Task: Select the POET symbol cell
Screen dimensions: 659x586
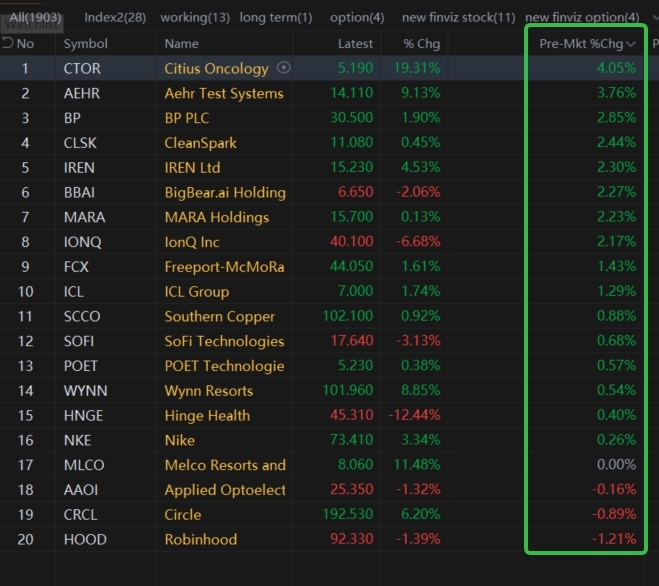Action: point(80,366)
